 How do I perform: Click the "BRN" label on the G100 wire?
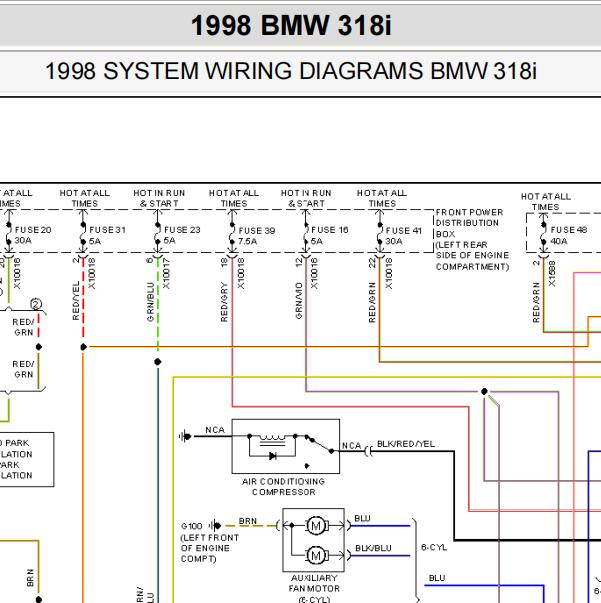(248, 521)
